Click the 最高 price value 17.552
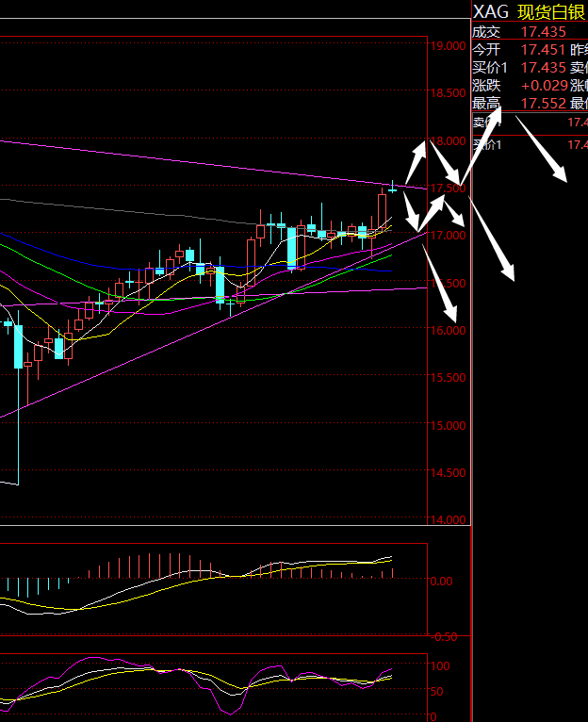This screenshot has width=588, height=722. pyautogui.click(x=544, y=103)
